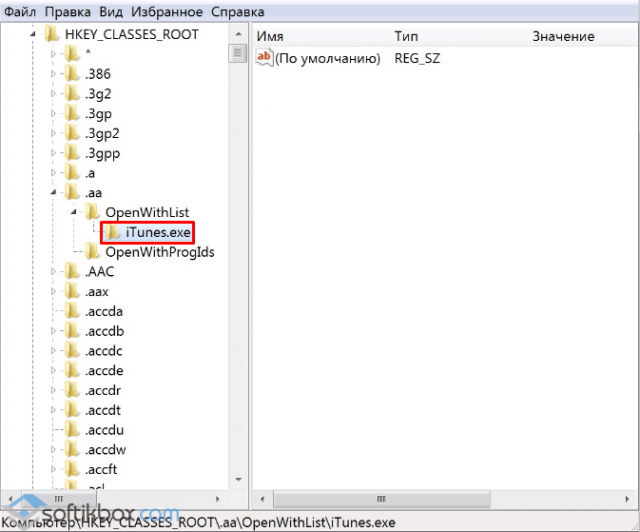
Task: Click the values pane scroll right arrow
Action: [627, 499]
